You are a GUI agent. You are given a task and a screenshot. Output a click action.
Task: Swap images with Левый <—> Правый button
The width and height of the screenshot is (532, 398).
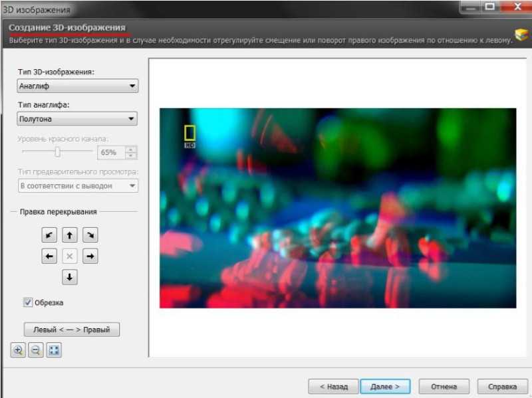tap(72, 329)
